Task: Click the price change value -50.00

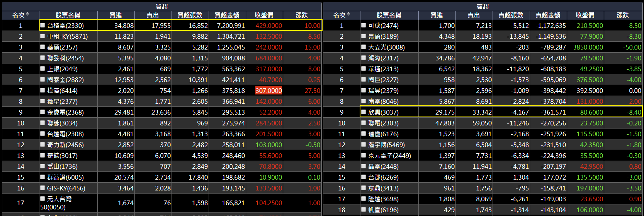Action: point(632,47)
